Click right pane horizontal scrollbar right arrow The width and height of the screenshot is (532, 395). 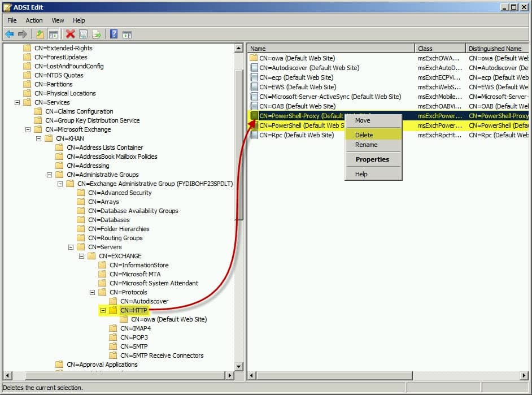tap(524, 375)
